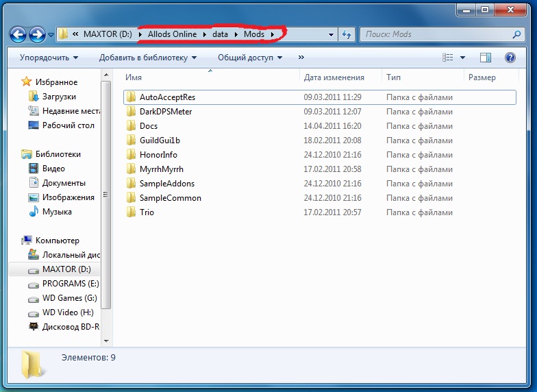Image resolution: width=537 pixels, height=392 pixels.
Task: Refresh the folder view
Action: 347,34
